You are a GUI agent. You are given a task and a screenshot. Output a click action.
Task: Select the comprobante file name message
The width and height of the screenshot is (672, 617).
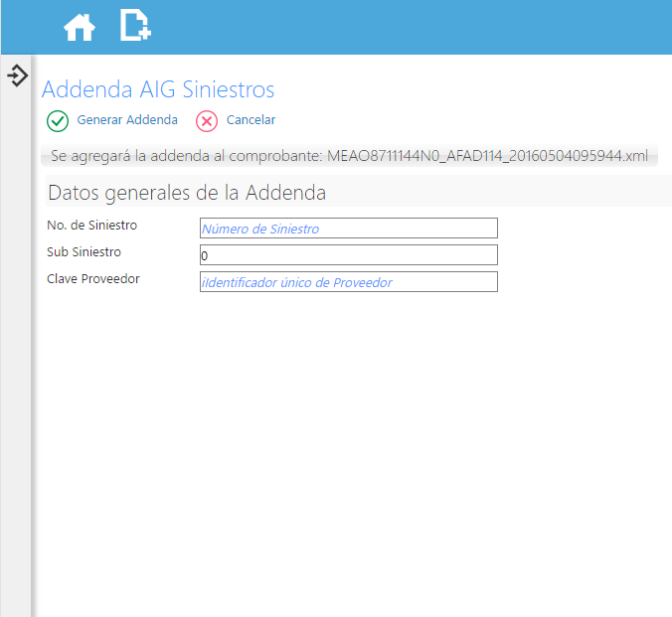click(x=349, y=156)
